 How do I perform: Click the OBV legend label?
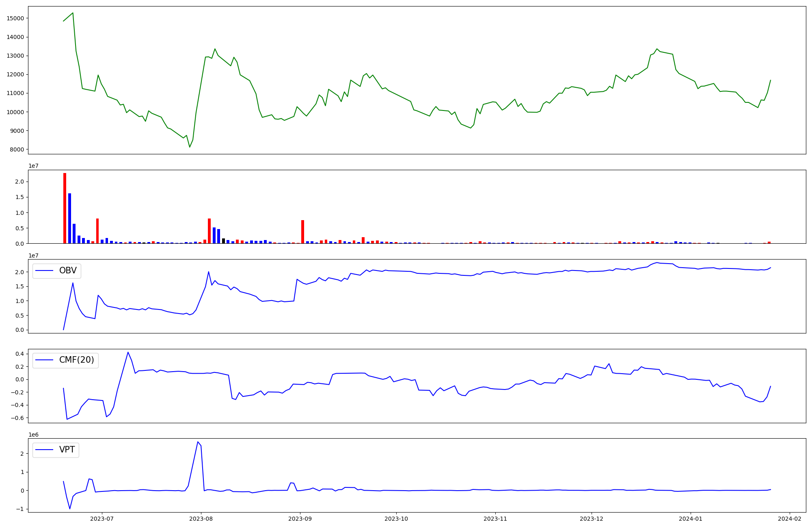68,271
